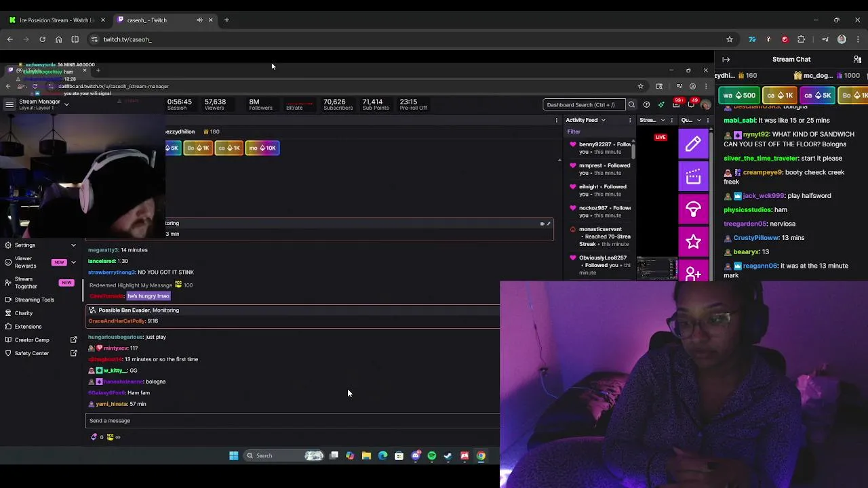Click the parachute raid quick action
868x488 pixels.
(693, 209)
